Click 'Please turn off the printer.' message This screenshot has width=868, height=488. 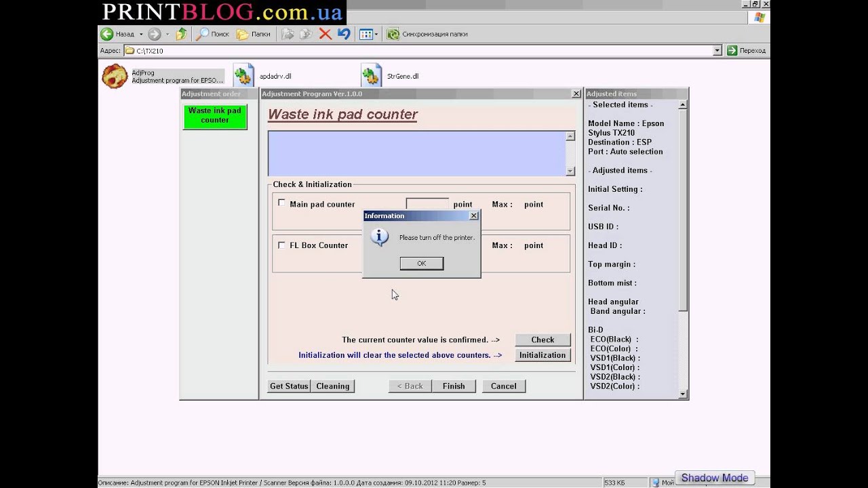coord(437,238)
